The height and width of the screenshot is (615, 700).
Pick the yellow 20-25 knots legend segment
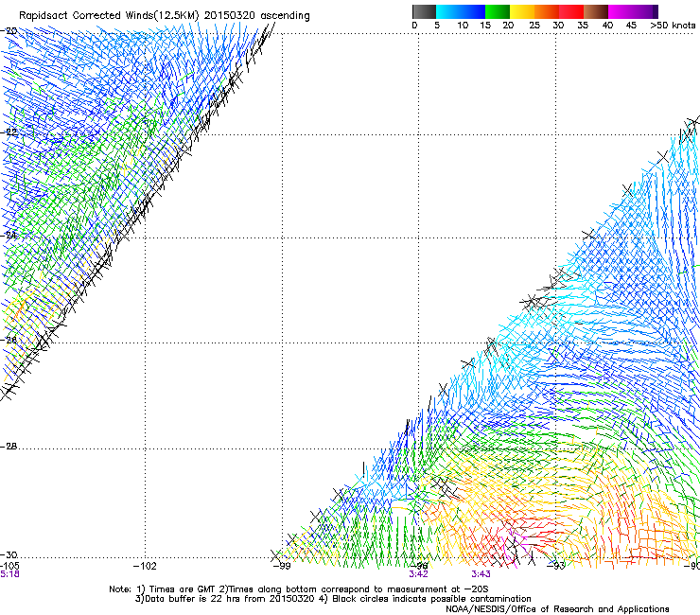(522, 11)
